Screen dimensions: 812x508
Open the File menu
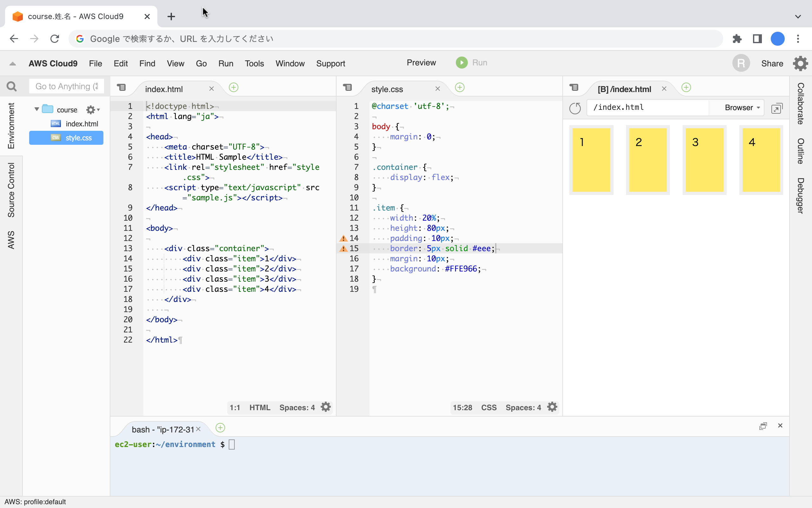point(95,63)
